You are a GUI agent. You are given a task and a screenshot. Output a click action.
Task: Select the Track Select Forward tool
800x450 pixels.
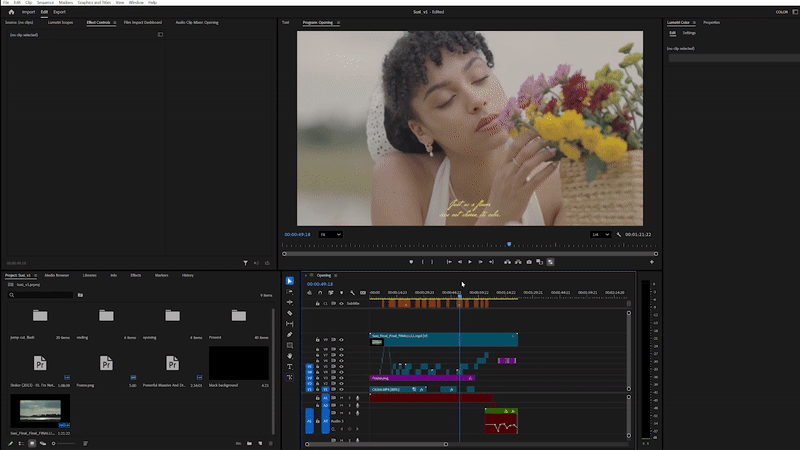(290, 291)
